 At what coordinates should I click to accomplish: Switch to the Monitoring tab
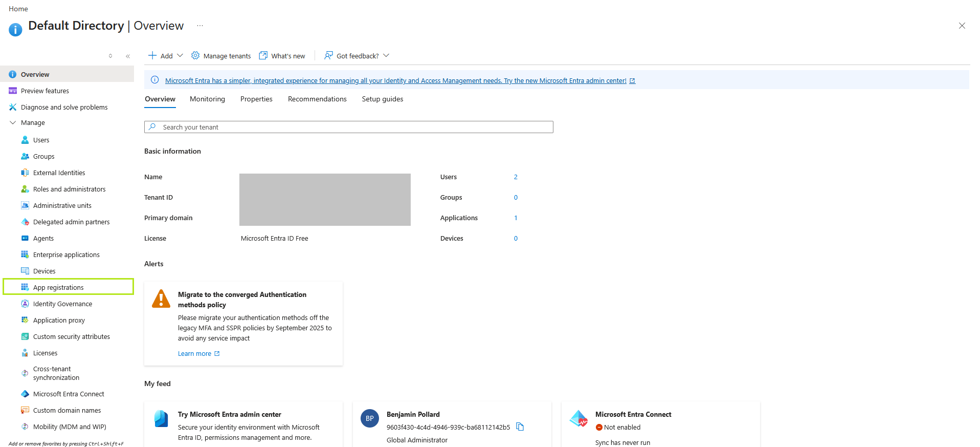pos(207,99)
